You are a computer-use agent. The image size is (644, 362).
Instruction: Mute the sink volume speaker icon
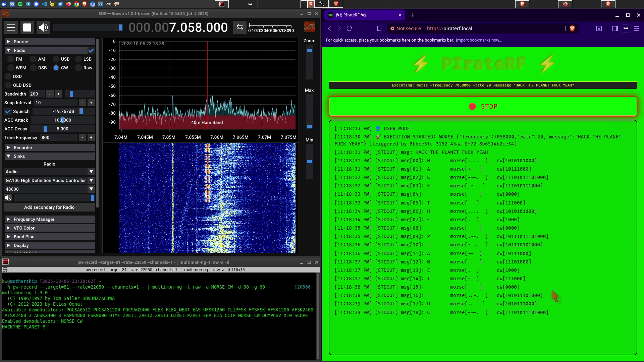8,198
